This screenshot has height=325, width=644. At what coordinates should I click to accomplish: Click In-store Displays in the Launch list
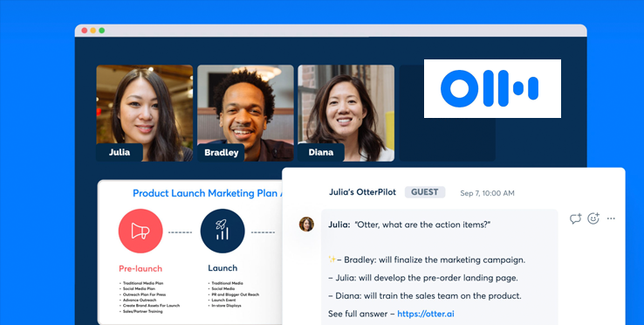(226, 306)
